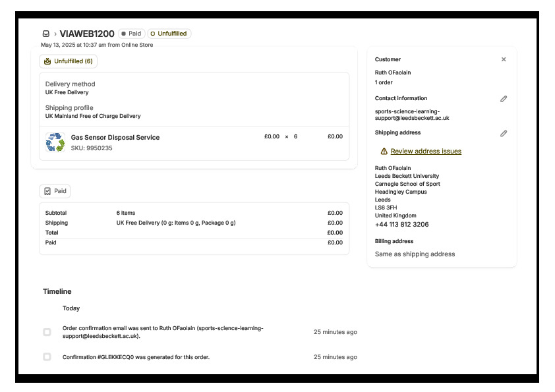555x392 pixels.
Task: Click the Unfulfilled status badge in header
Action: click(169, 34)
